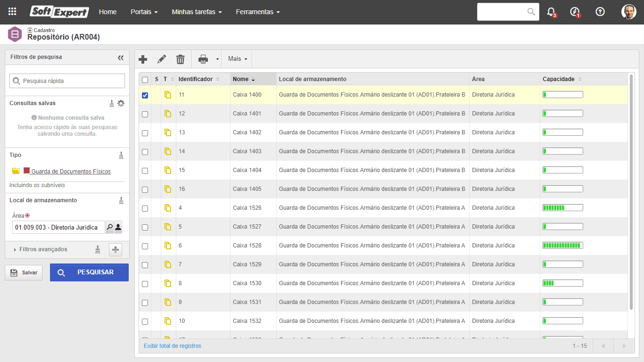
Task: Click the yellow folder icon in Tipo
Action: click(x=16, y=171)
